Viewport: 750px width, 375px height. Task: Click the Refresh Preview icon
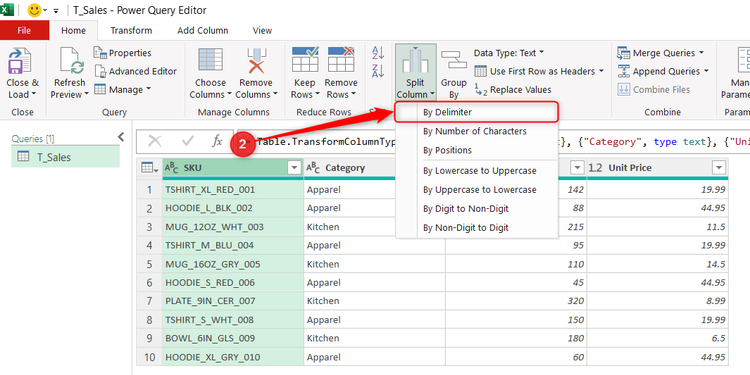click(x=71, y=61)
